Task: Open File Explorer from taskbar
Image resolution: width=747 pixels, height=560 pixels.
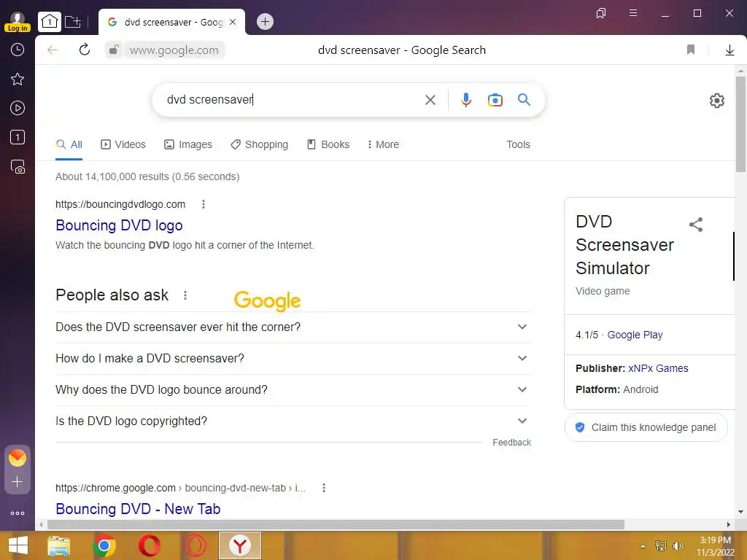Action: click(x=59, y=545)
